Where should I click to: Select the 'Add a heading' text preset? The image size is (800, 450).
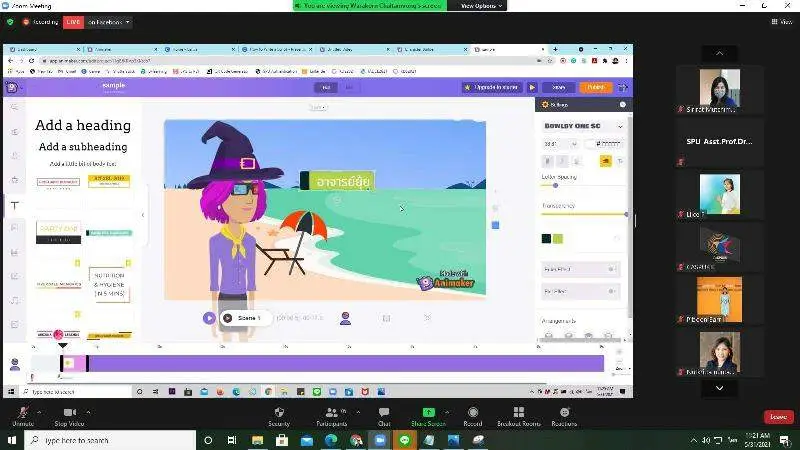click(83, 125)
